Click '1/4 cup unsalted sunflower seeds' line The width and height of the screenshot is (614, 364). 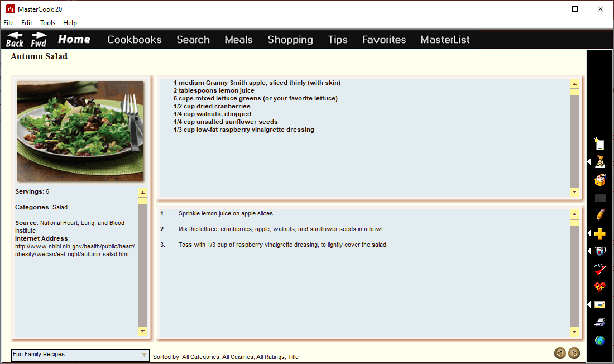click(226, 122)
